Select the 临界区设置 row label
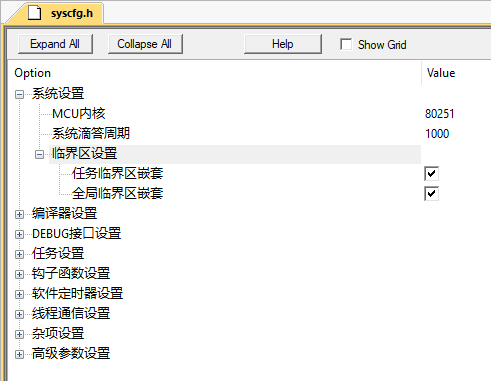This screenshot has width=491, height=381. tap(85, 154)
